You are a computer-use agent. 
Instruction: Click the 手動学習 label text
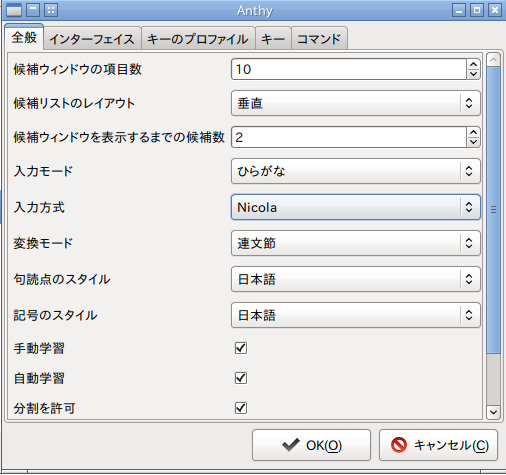pyautogui.click(x=39, y=348)
